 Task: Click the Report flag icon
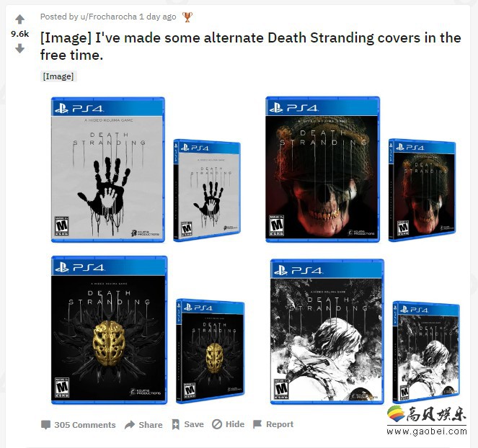pos(257,424)
